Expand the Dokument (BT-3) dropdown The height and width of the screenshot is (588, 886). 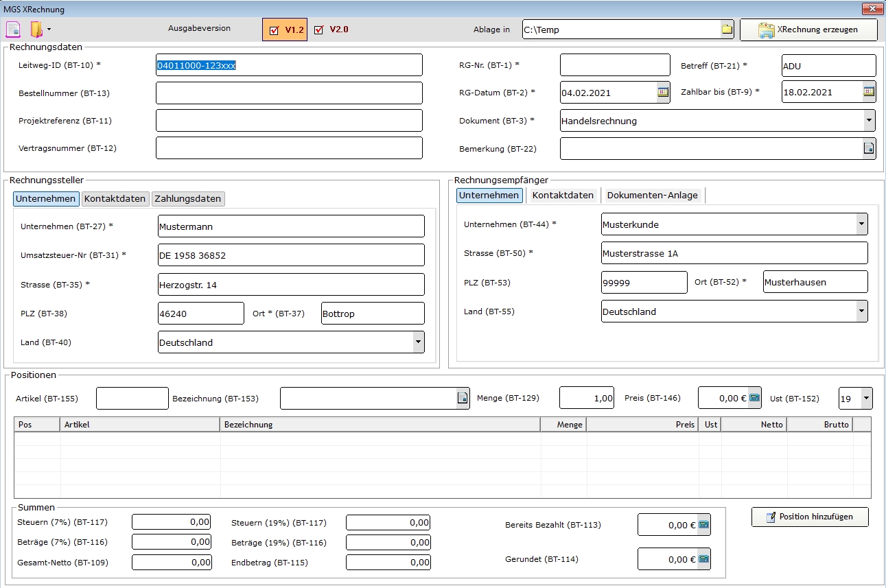(x=870, y=121)
